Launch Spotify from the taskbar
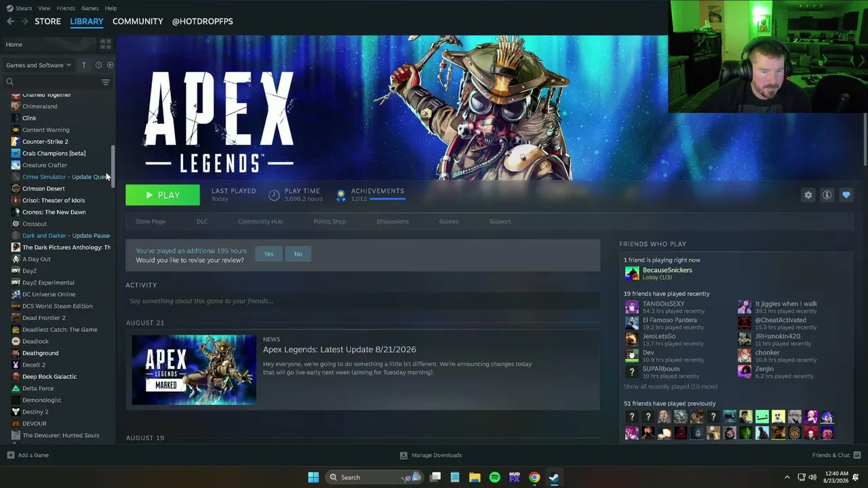 [495, 477]
